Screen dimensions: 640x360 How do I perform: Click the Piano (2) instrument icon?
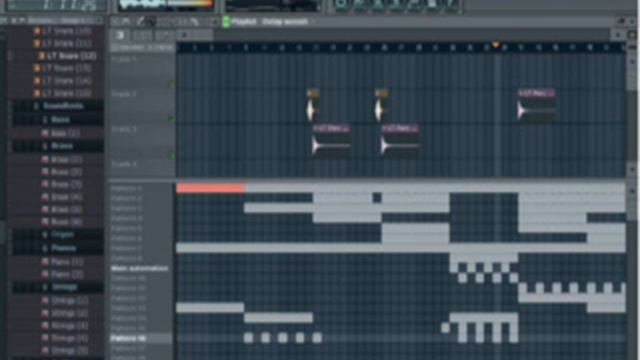45,274
